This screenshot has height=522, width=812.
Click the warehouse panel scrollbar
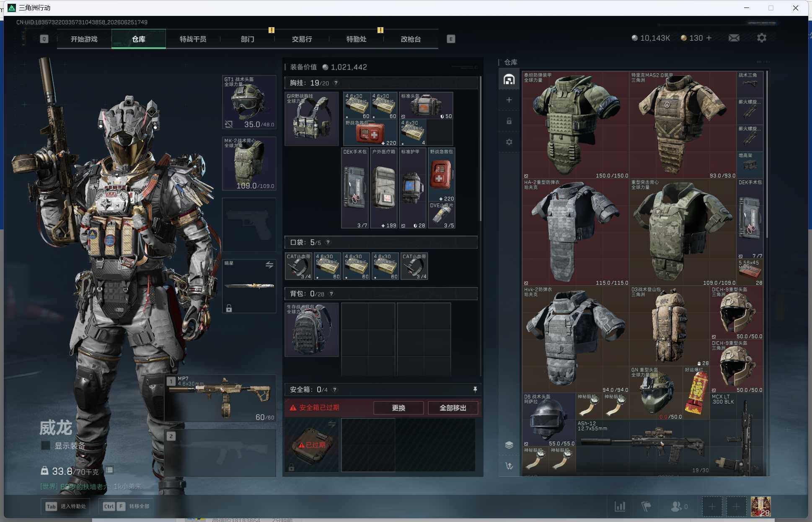coord(767,155)
